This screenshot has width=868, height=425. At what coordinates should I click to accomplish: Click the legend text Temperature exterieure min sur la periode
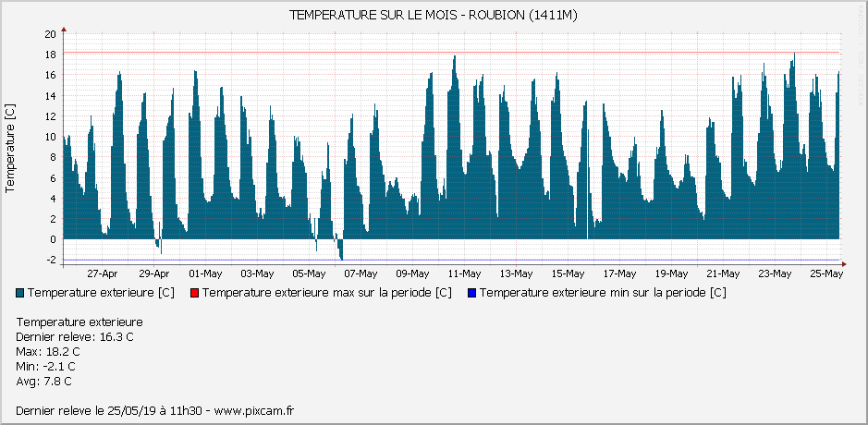[x=603, y=293]
